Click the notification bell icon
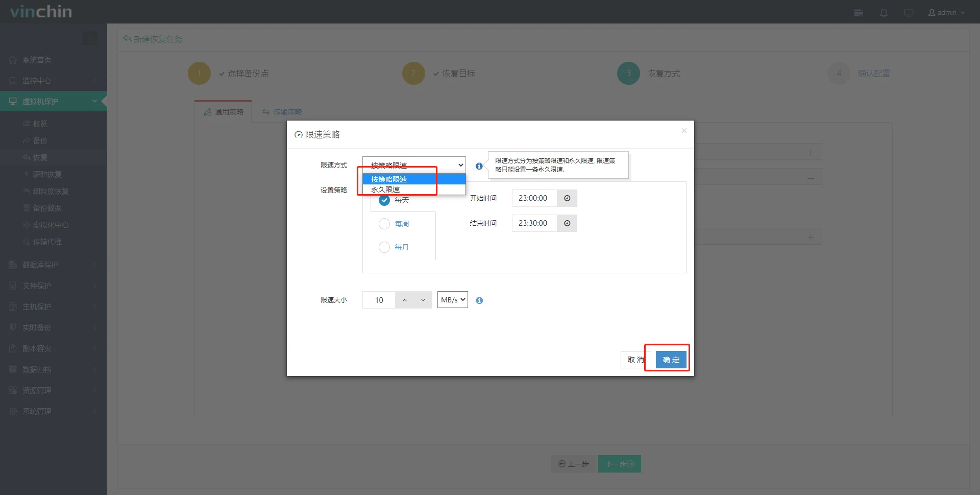980x495 pixels. coord(884,13)
